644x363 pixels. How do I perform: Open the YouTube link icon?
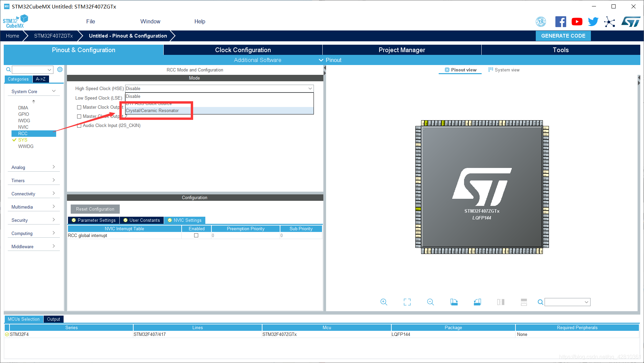click(x=577, y=22)
